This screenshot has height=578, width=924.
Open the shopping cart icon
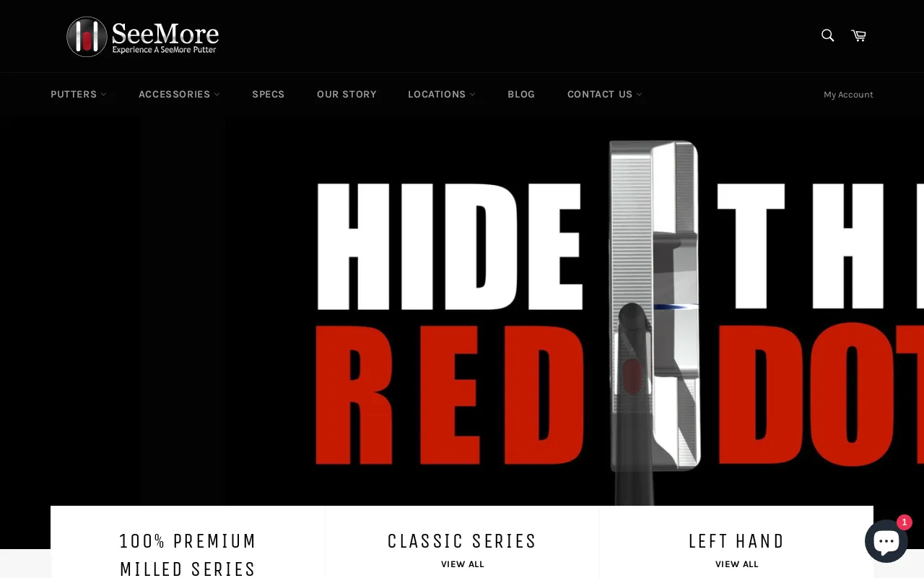tap(858, 35)
